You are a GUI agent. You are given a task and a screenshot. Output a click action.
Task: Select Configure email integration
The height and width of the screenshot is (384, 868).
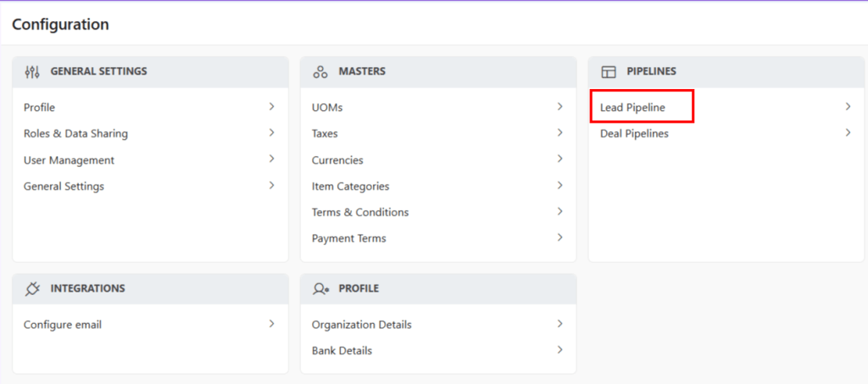tap(62, 325)
